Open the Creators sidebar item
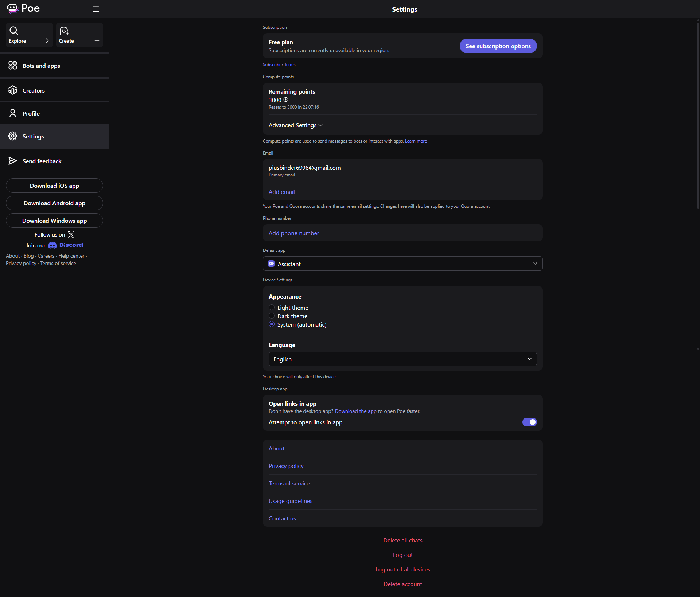This screenshot has height=597, width=700. tap(34, 91)
